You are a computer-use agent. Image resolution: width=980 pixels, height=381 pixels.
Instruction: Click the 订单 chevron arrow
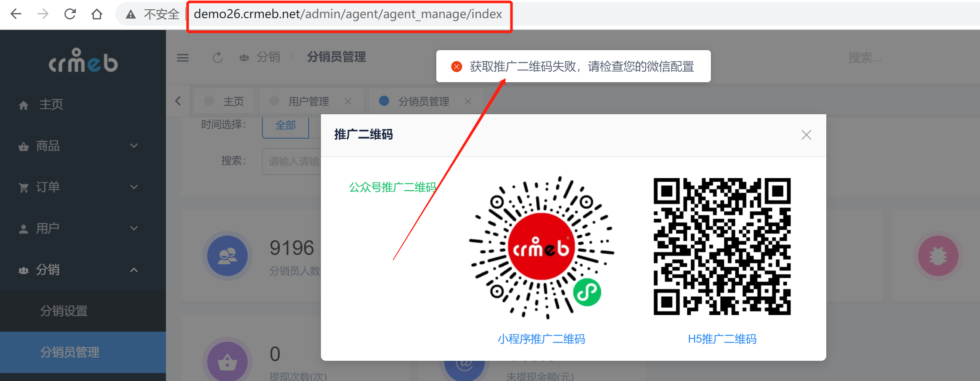(134, 187)
